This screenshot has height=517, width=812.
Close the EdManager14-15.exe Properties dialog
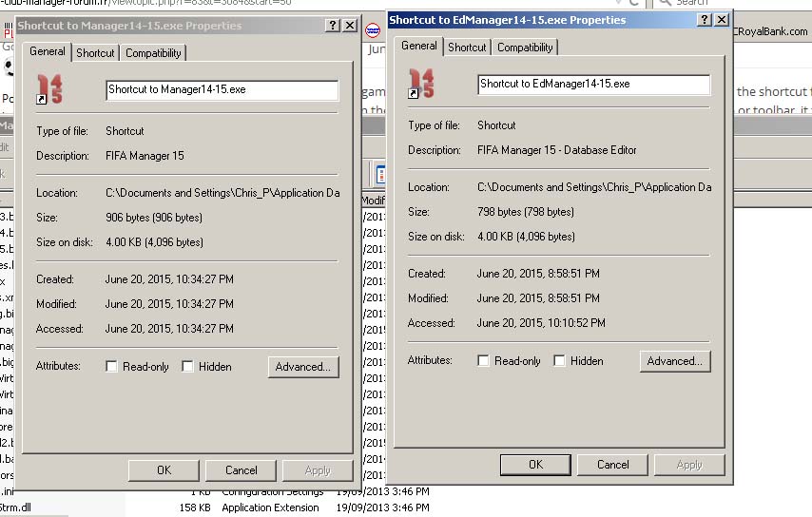[722, 20]
